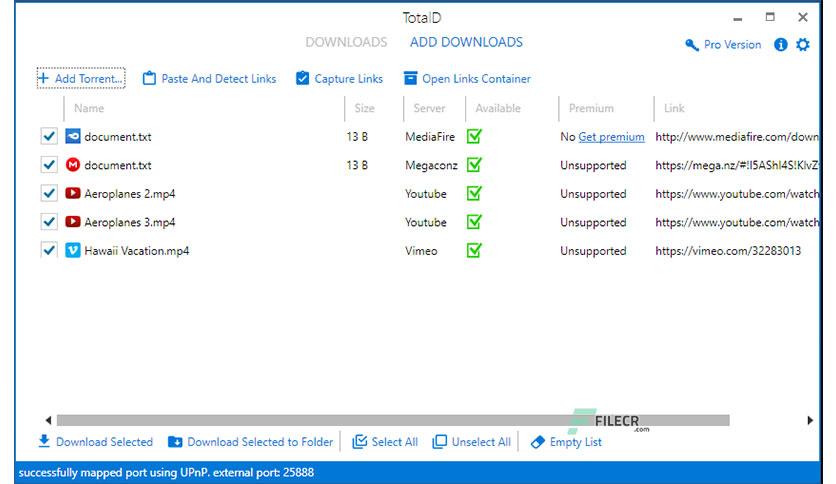This screenshot has height=484, width=836.
Task: Click the mega.nz link text
Action: 737,165
